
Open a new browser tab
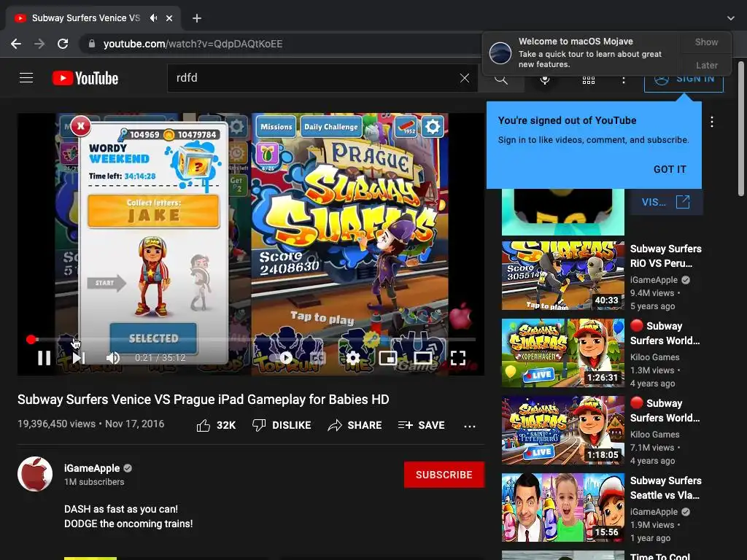[197, 18]
